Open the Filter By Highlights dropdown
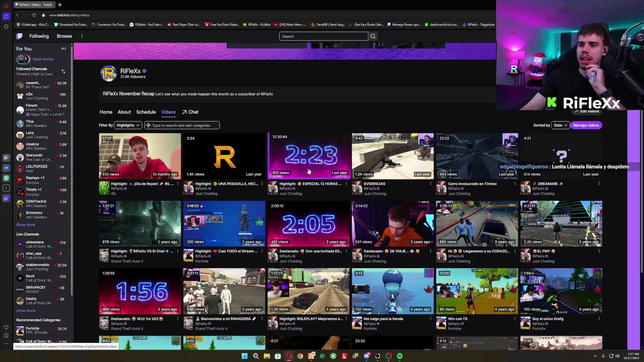The height and width of the screenshot is (362, 644). pyautogui.click(x=128, y=125)
